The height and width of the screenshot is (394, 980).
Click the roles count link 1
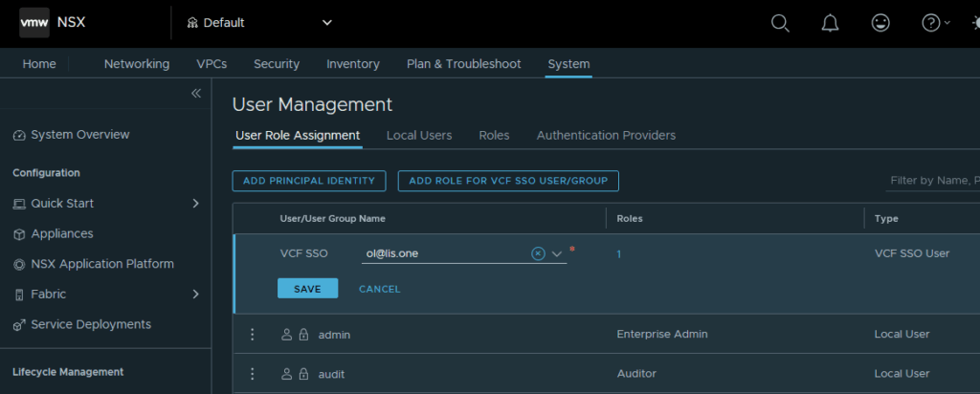tap(619, 254)
